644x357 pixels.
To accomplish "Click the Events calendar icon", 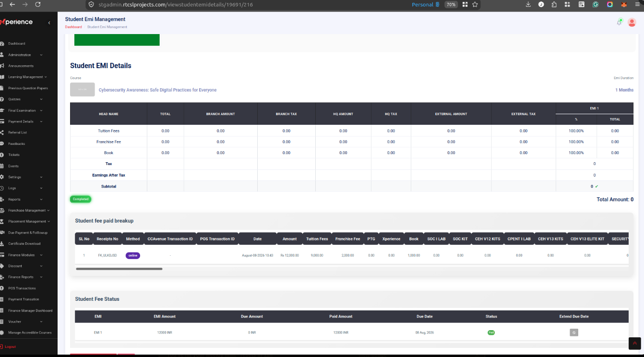I will click(2, 166).
